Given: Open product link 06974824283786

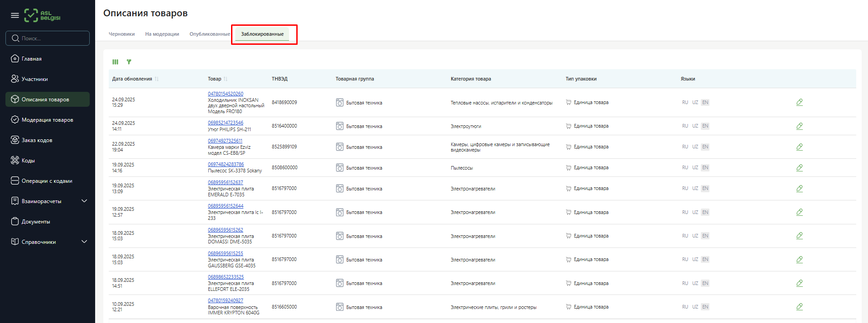Looking at the screenshot, I should 226,165.
